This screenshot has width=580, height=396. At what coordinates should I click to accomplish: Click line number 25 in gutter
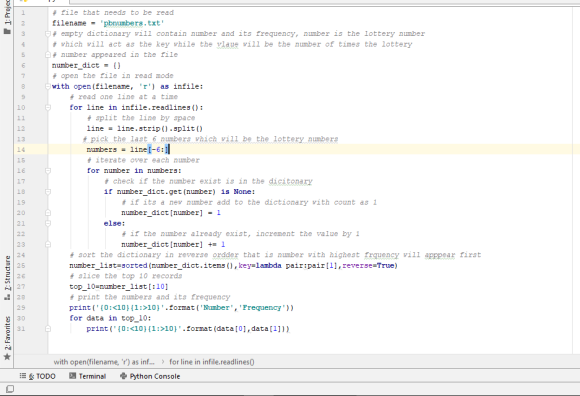[x=21, y=265]
